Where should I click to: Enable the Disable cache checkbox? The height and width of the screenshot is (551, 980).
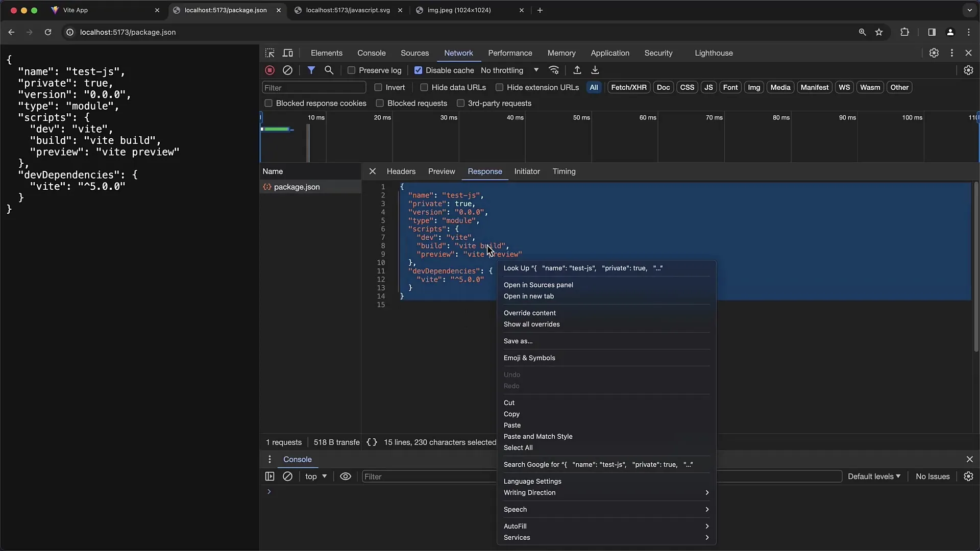(x=419, y=70)
